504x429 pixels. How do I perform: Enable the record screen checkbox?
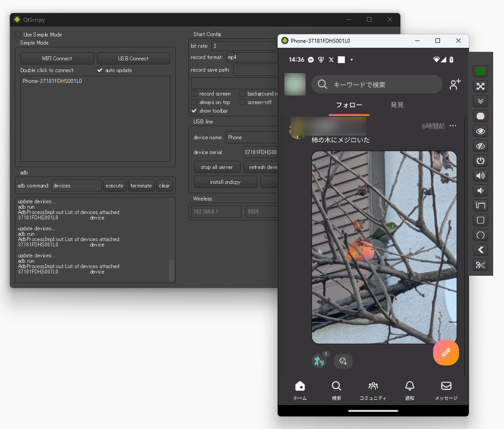point(195,94)
